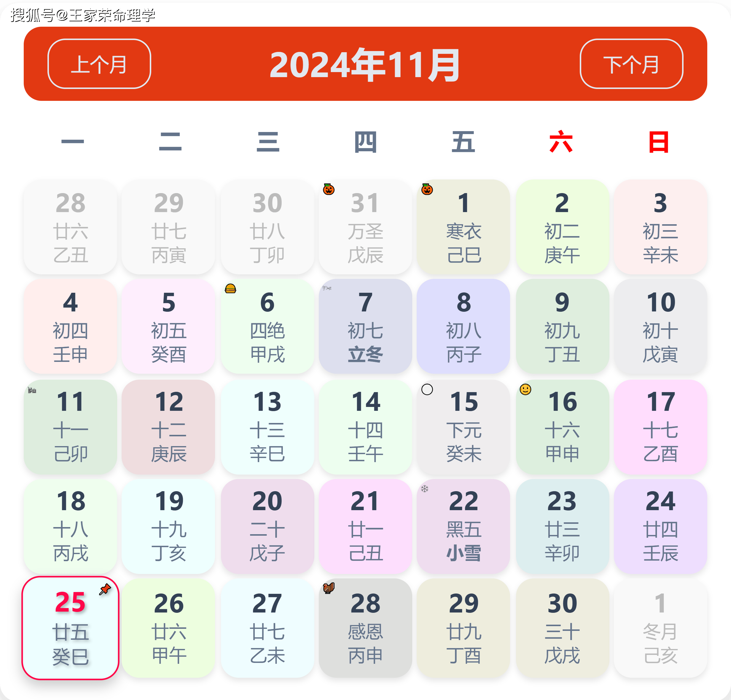Select November 10 初十 戊寅 cell

(660, 326)
